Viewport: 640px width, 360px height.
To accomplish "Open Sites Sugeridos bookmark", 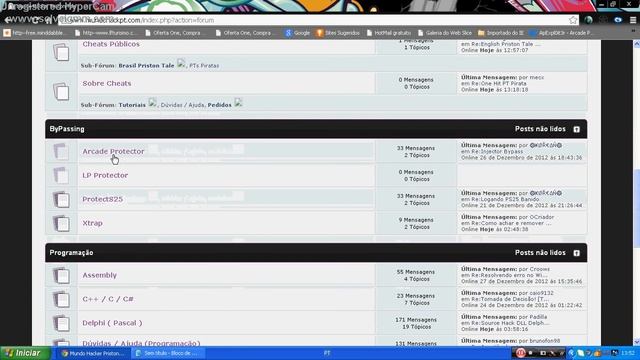I will point(338,33).
